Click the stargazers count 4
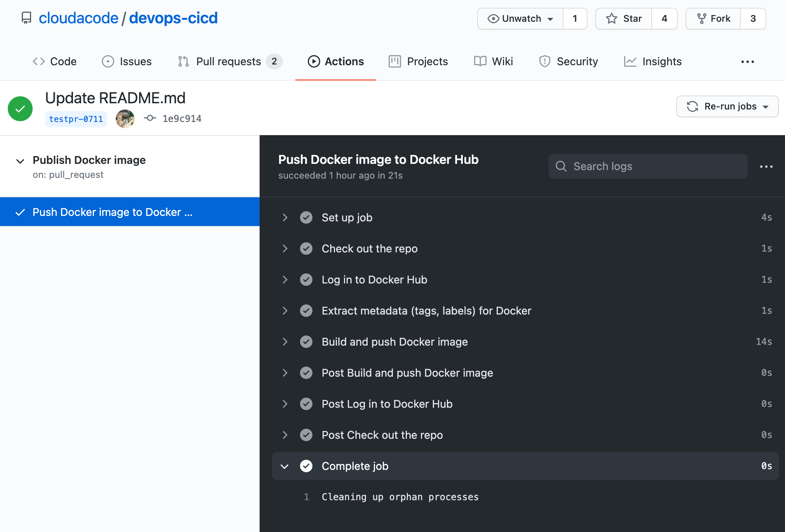Viewport: 785px width, 532px height. (664, 19)
